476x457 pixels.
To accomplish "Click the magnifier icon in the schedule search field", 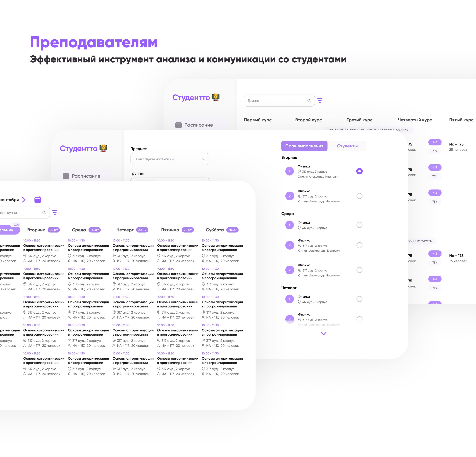I will (44, 213).
